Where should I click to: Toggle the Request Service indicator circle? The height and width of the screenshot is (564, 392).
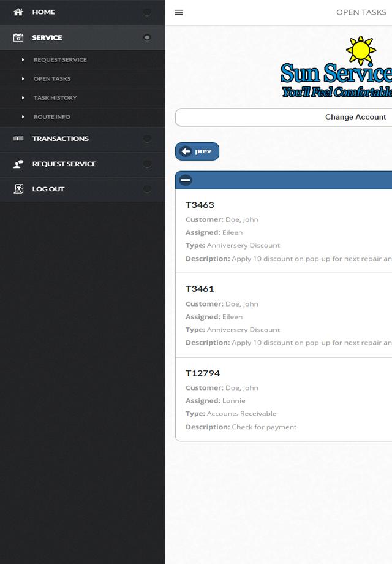tap(147, 164)
